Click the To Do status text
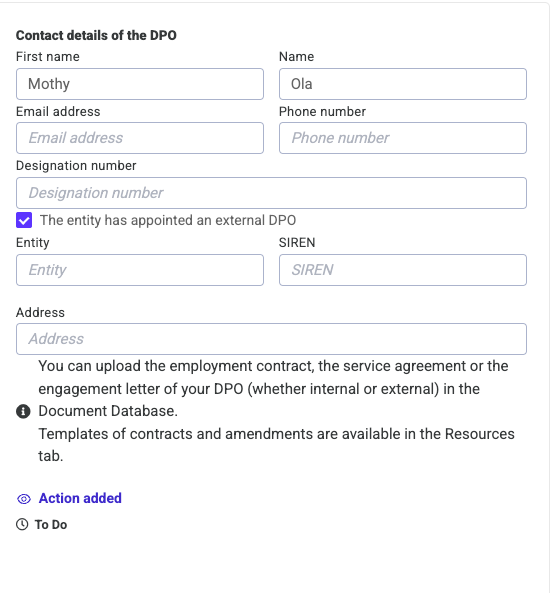The image size is (552, 593). [x=51, y=525]
